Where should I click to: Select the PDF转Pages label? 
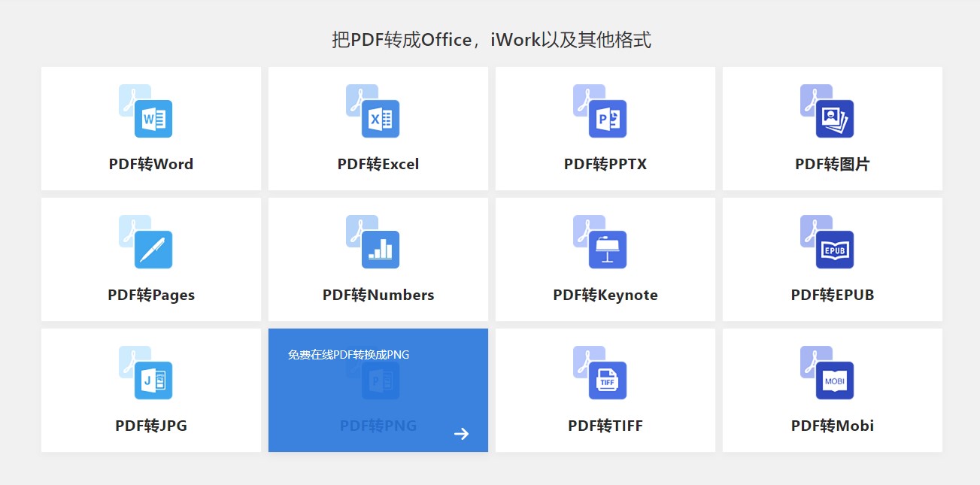click(151, 295)
